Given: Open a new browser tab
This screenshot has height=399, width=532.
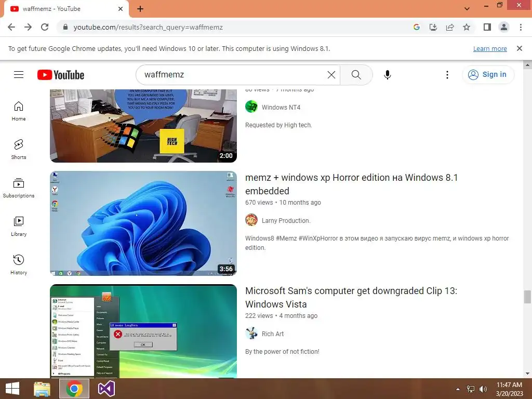Looking at the screenshot, I should (x=140, y=9).
